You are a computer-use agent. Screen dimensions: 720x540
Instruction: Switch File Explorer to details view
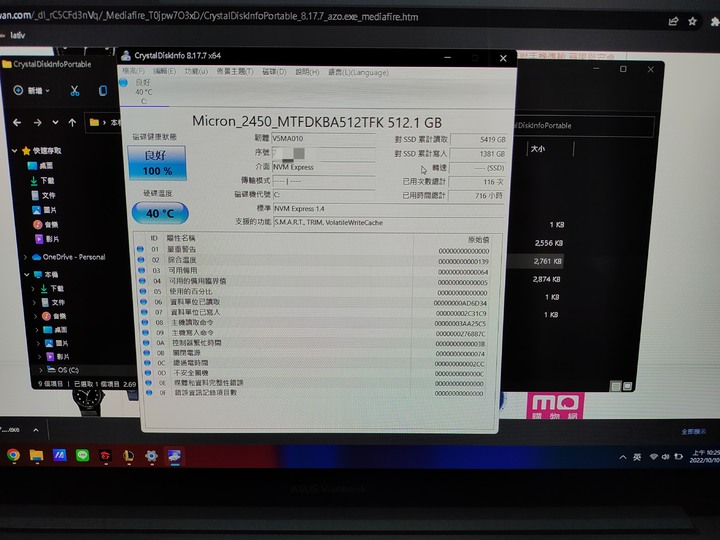616,386
